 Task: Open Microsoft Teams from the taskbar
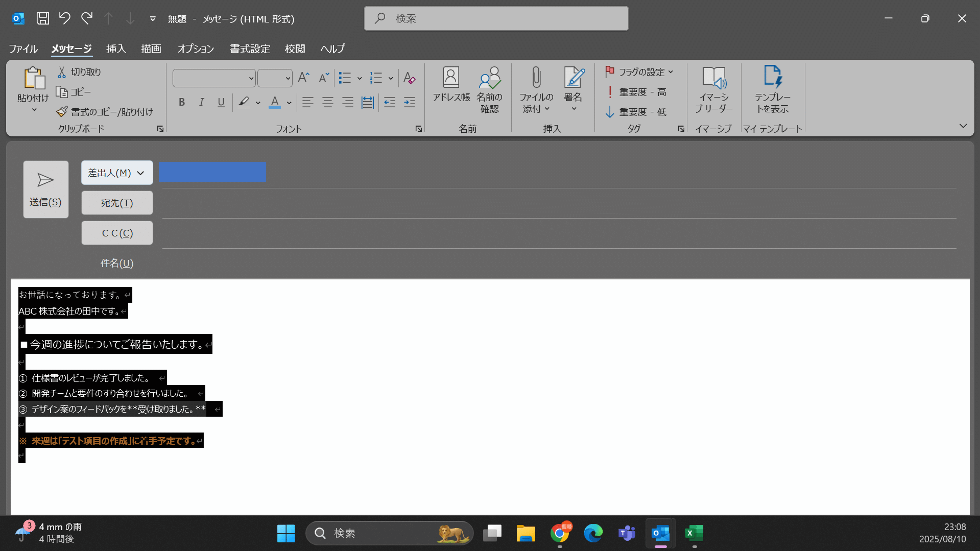tap(627, 533)
